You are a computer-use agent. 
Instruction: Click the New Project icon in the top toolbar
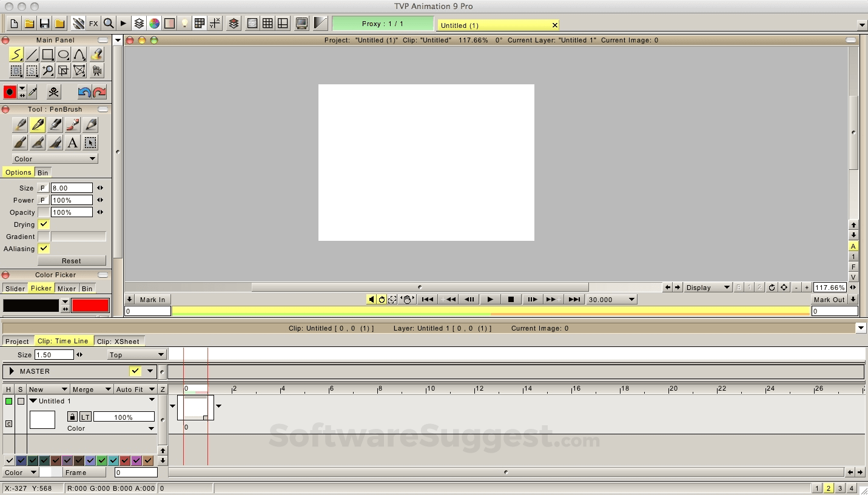click(14, 24)
